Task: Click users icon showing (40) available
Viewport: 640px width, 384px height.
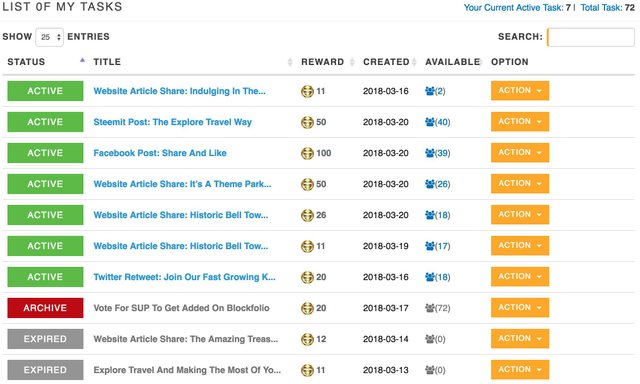Action: [x=429, y=122]
